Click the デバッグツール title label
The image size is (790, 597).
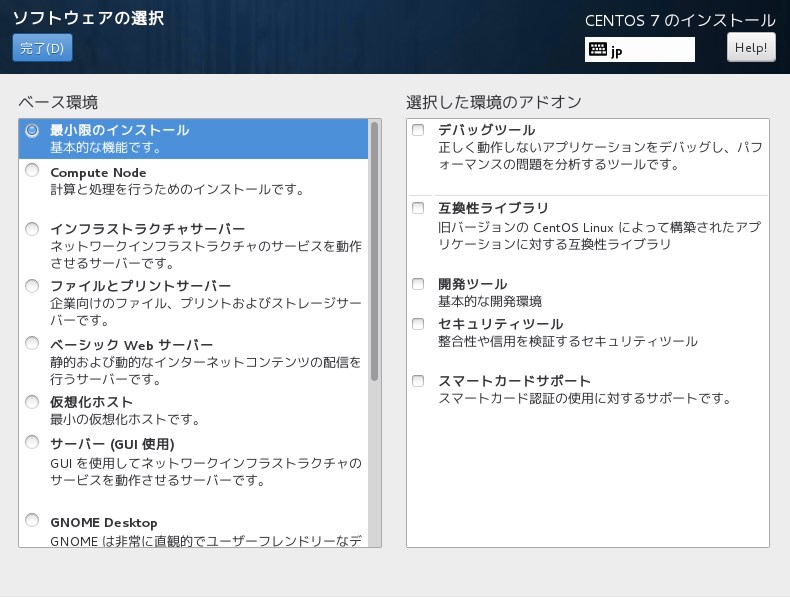486,130
